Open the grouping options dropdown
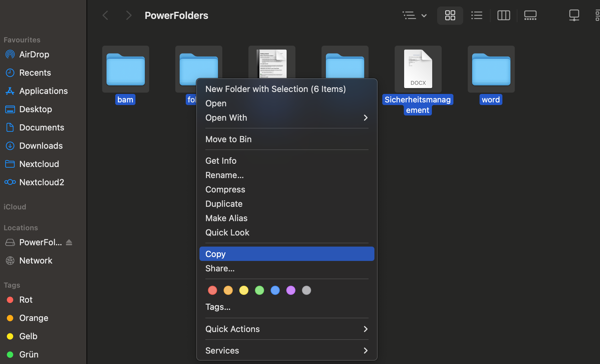Screen dimensions: 600x364 (x=415, y=15)
